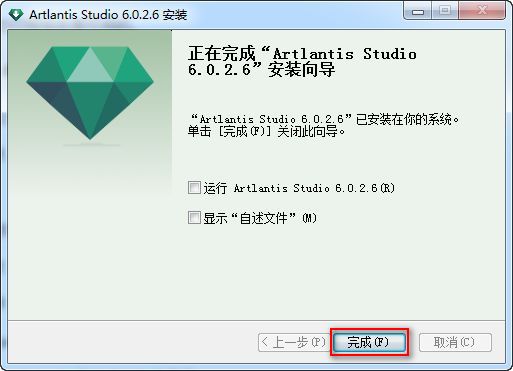Click text 已安装在你的系统
Image resolution: width=513 pixels, height=371 pixels.
point(408,119)
